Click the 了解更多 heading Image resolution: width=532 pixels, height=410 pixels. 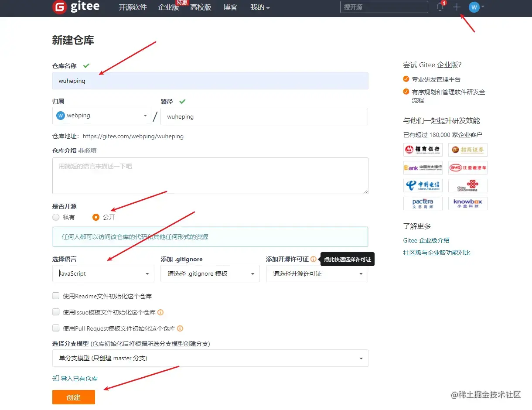[x=417, y=226]
